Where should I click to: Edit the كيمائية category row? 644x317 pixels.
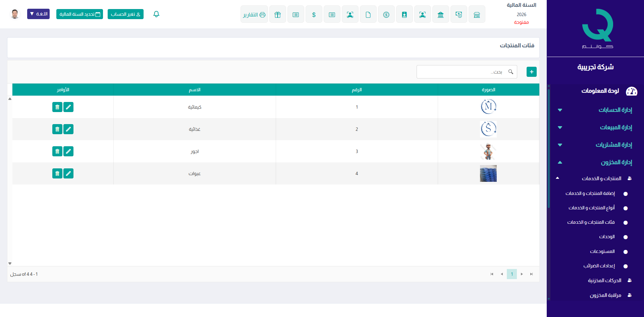tap(68, 107)
